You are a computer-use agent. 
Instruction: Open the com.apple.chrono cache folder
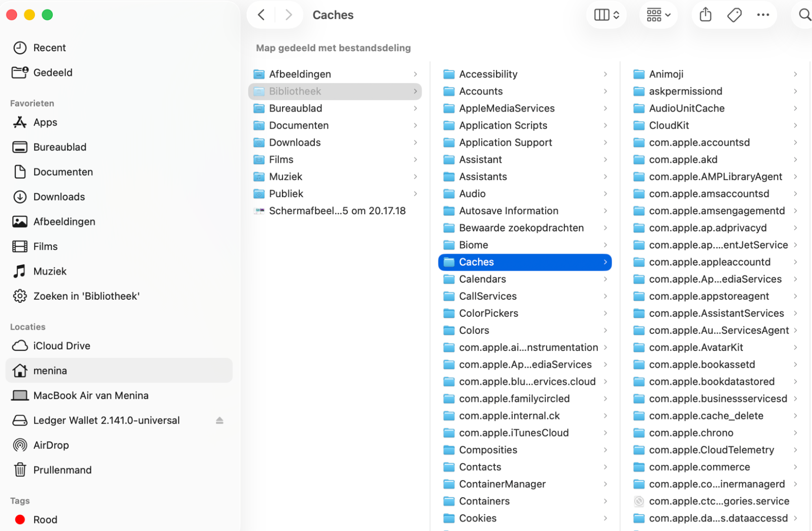pyautogui.click(x=691, y=433)
